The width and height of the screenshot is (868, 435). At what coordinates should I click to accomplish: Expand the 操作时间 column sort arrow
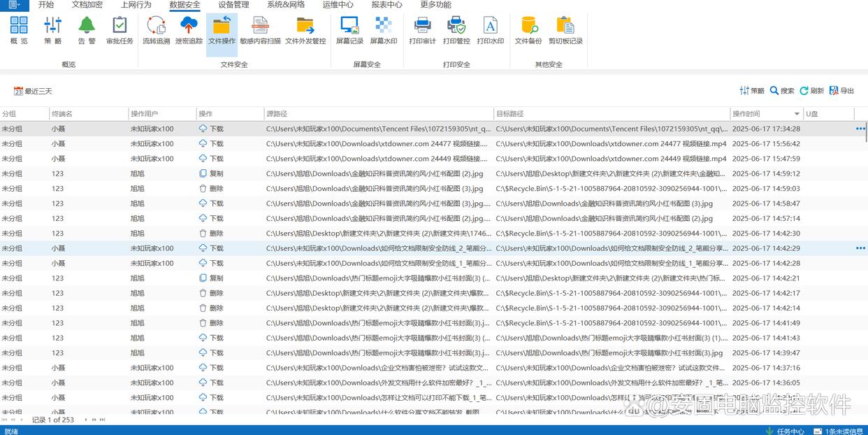pos(797,114)
